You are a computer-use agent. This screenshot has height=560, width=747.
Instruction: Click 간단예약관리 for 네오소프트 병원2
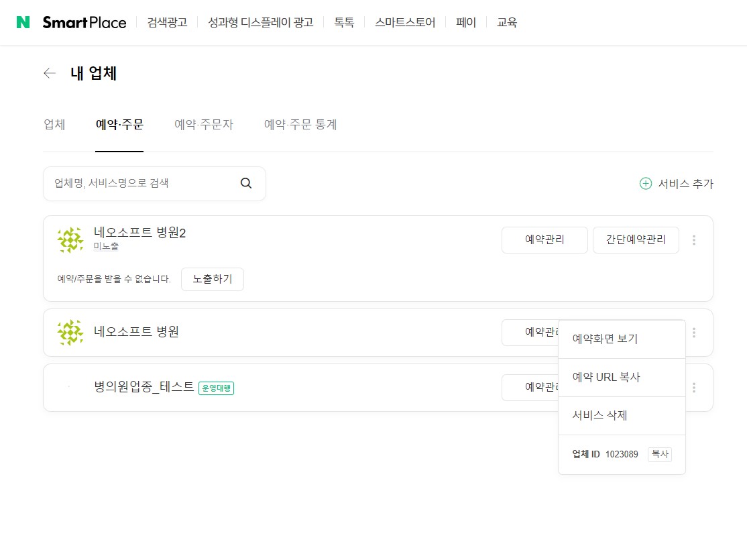[x=636, y=239]
